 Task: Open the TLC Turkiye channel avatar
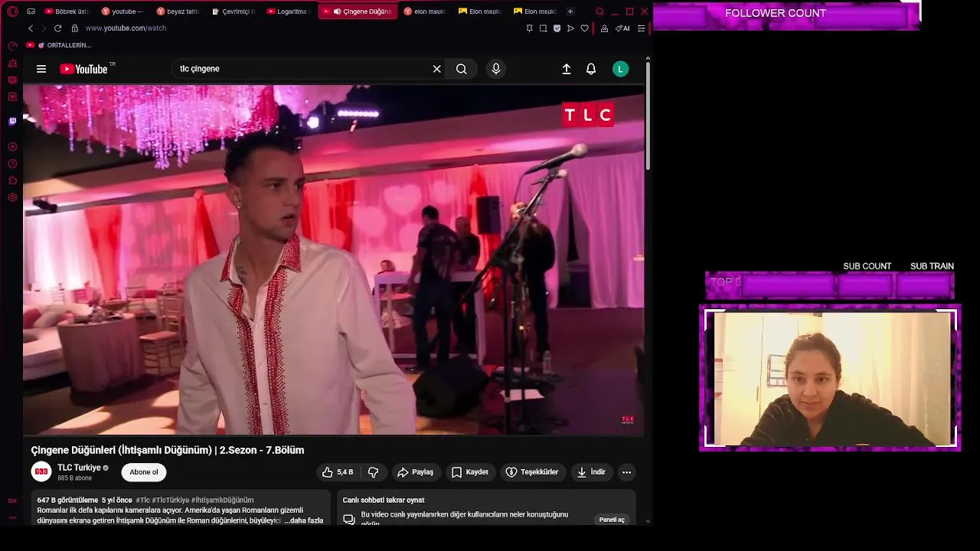(41, 472)
